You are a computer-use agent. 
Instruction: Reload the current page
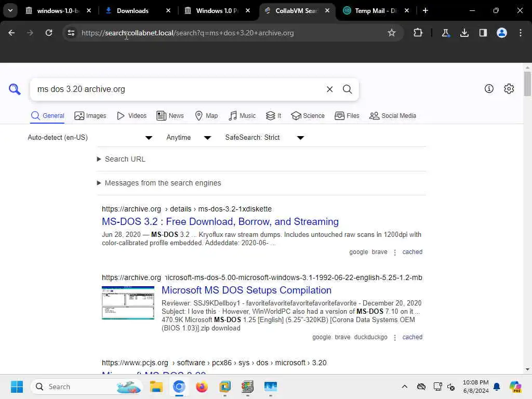click(x=49, y=33)
